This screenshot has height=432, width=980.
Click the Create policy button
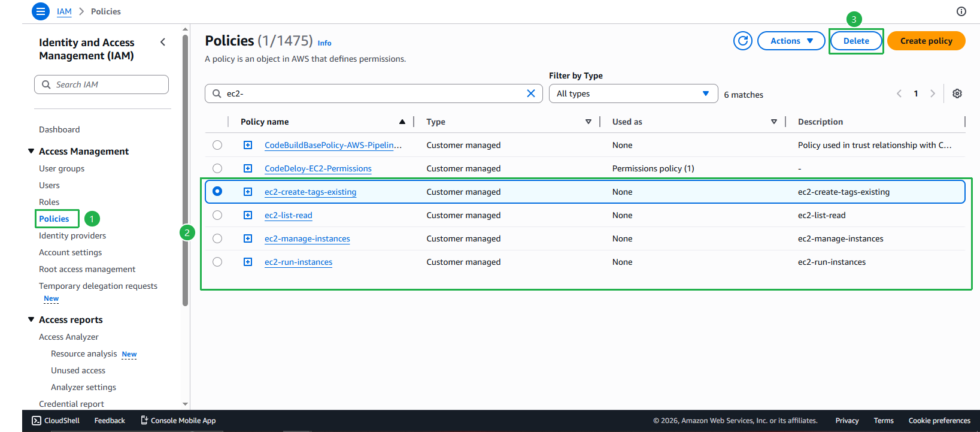coord(926,41)
